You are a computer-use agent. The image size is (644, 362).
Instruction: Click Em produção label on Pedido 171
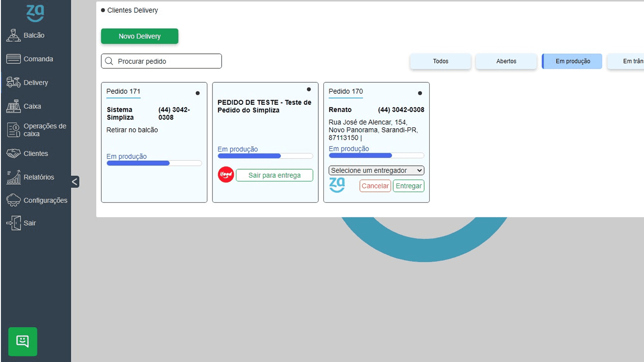pyautogui.click(x=126, y=157)
